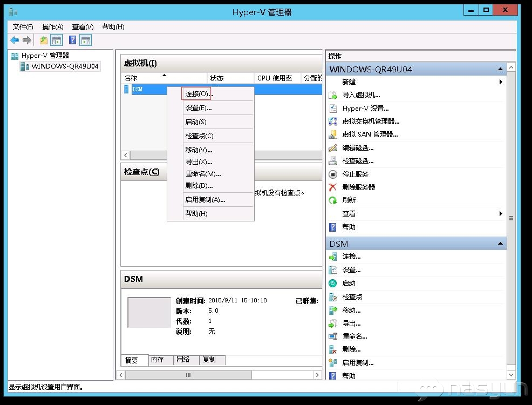
Task: Click the 状态 column header
Action: click(230, 78)
